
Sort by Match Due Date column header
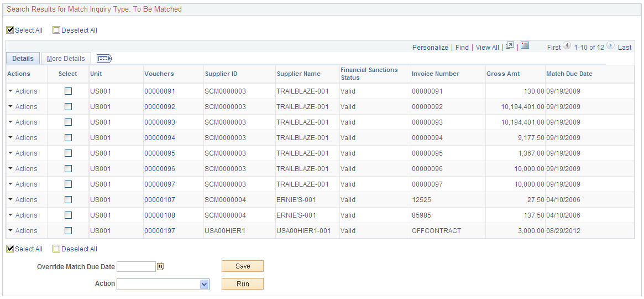point(569,74)
